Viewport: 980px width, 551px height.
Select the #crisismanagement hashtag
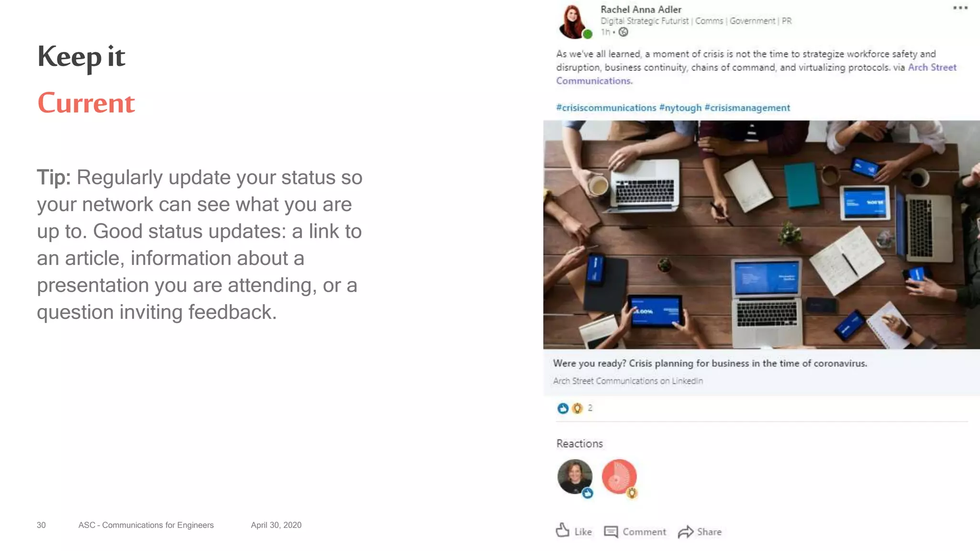(x=747, y=108)
